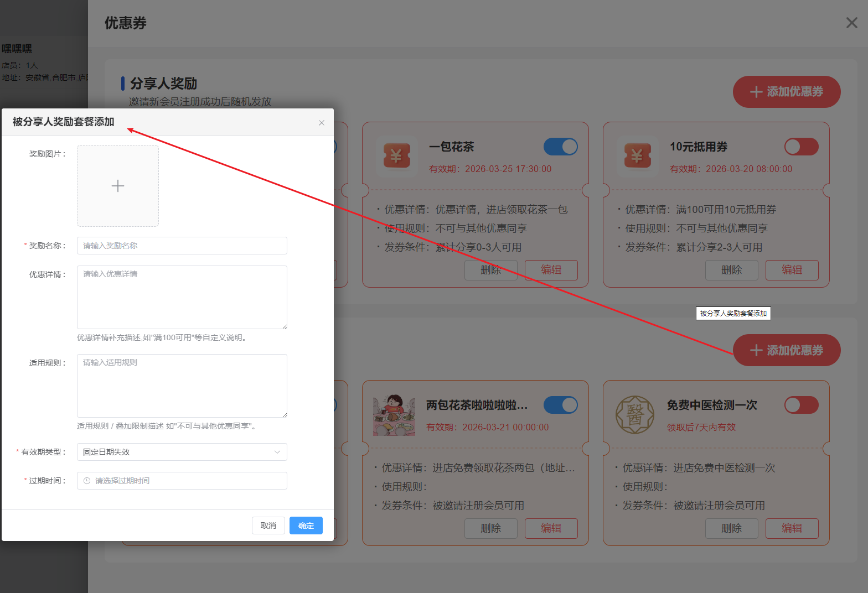The image size is (868, 593).
Task: Click the lower 添加优惠券 button
Action: click(x=787, y=350)
